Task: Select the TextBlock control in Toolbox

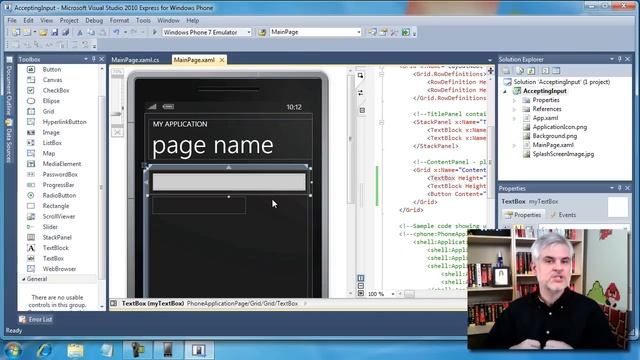Action: 56,248
